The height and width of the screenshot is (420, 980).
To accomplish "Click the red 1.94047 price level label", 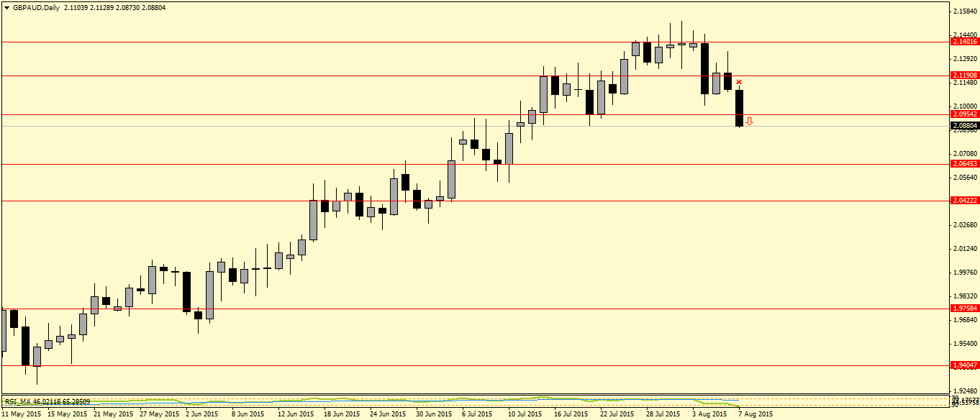I will click(x=964, y=365).
